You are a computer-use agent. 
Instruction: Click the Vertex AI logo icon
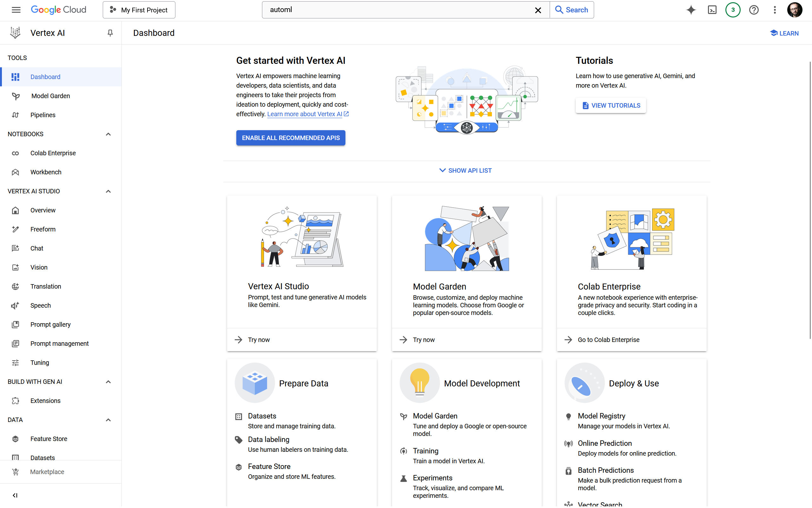click(x=15, y=33)
